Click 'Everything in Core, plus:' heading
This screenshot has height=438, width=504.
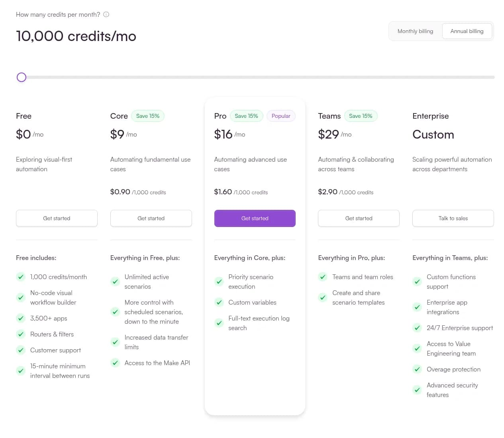point(250,258)
